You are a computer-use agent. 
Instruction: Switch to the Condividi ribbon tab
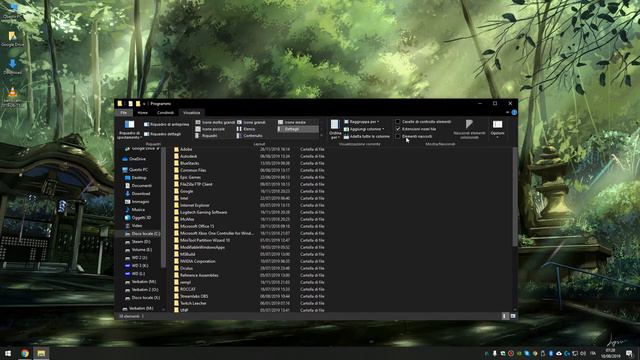(x=165, y=113)
